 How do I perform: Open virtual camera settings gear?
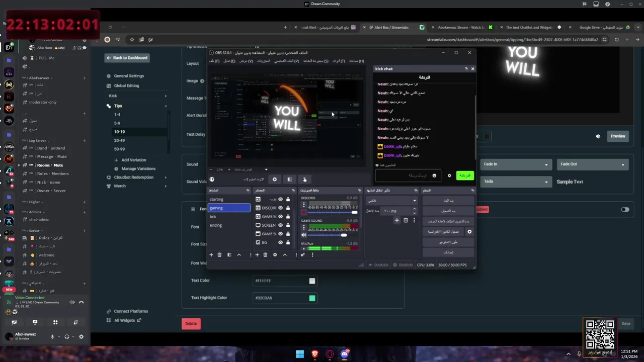(469, 232)
